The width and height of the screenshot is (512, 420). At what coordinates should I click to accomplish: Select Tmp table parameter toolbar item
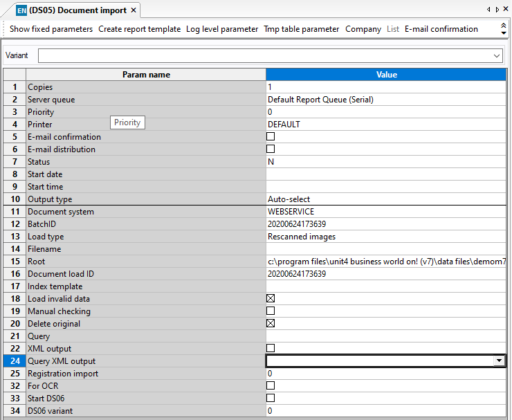(x=301, y=29)
